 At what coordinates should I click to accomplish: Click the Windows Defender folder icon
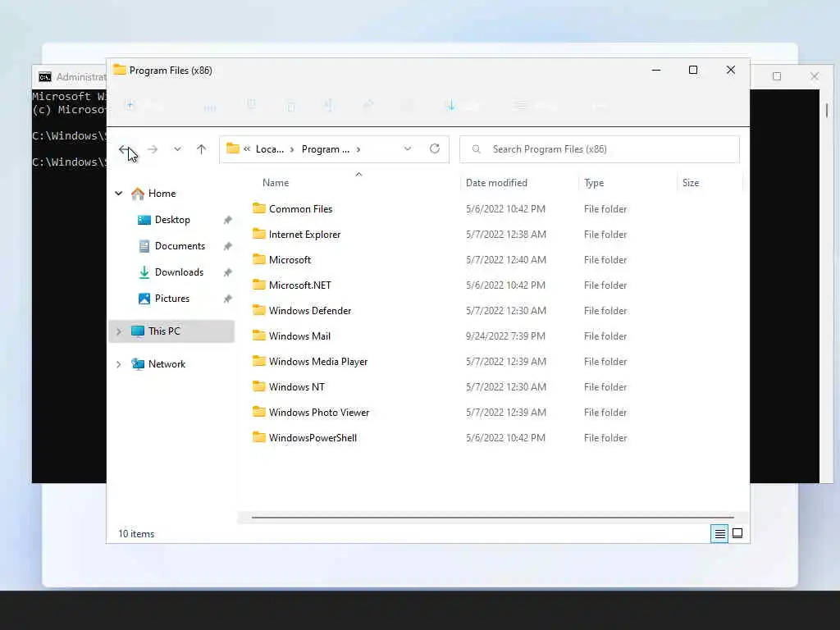coord(259,310)
